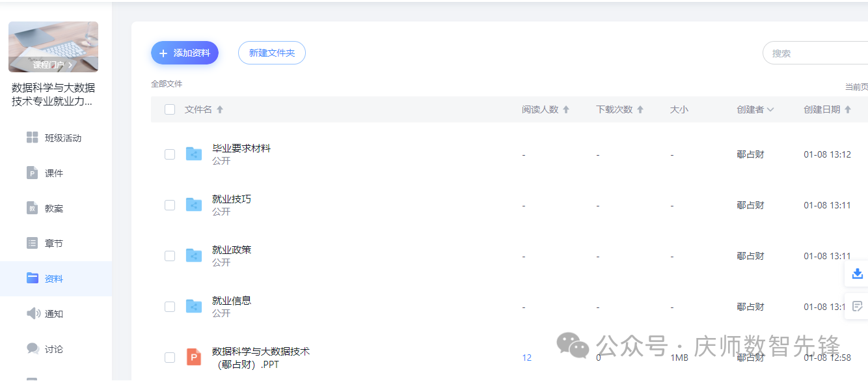Click the 讨论 chat bubble icon
The width and height of the screenshot is (868, 381).
tap(33, 348)
